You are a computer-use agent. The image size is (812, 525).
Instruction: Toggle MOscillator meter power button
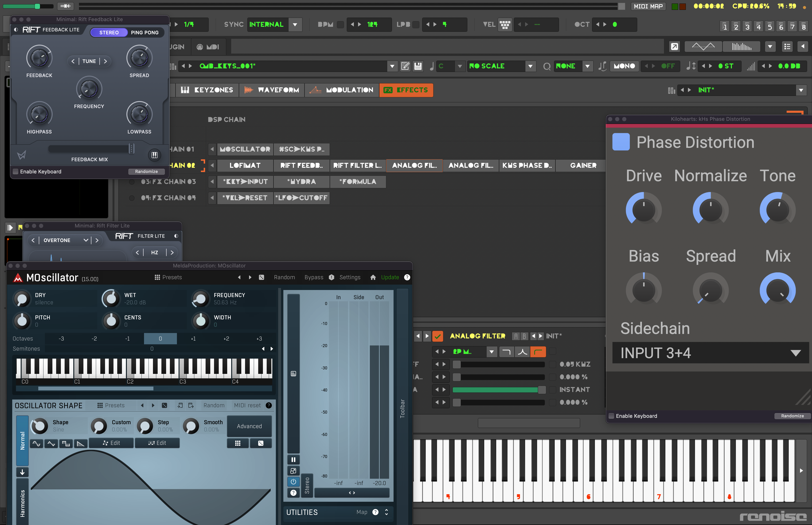point(293,482)
